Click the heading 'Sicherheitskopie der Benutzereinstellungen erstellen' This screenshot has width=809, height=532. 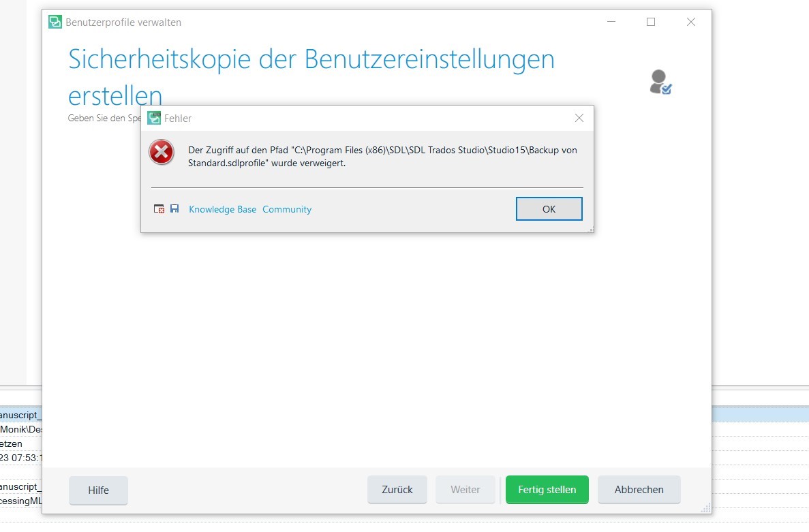[x=311, y=77]
